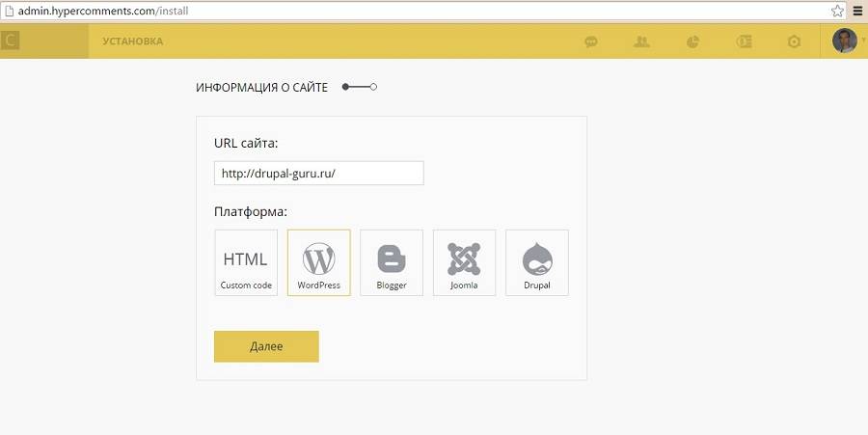
Task: Bookmark page with the star icon
Action: 837,11
